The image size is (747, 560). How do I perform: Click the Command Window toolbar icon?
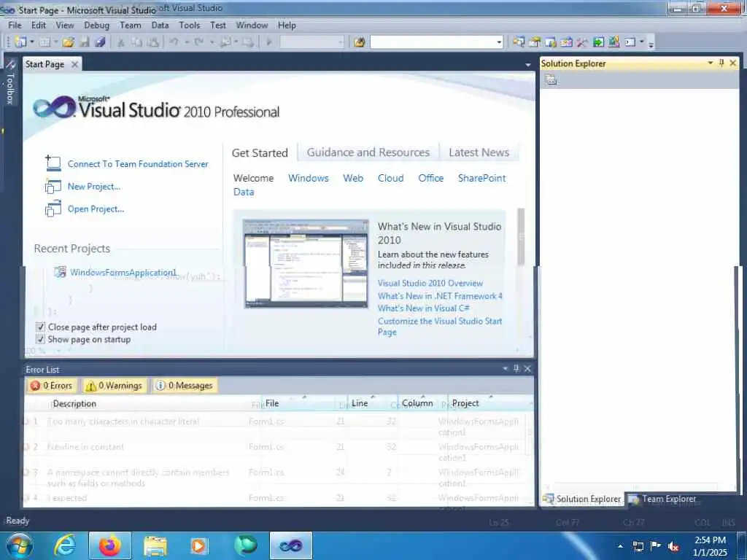pos(630,42)
